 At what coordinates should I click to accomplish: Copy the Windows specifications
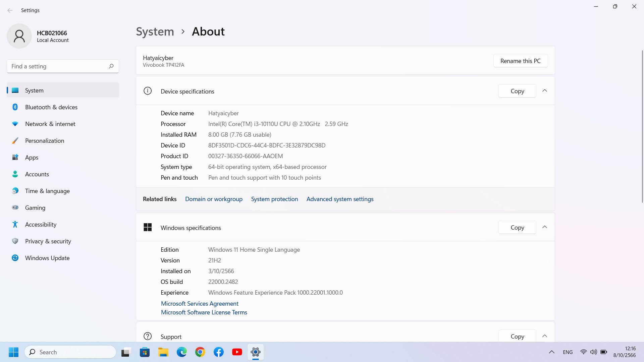(x=517, y=228)
